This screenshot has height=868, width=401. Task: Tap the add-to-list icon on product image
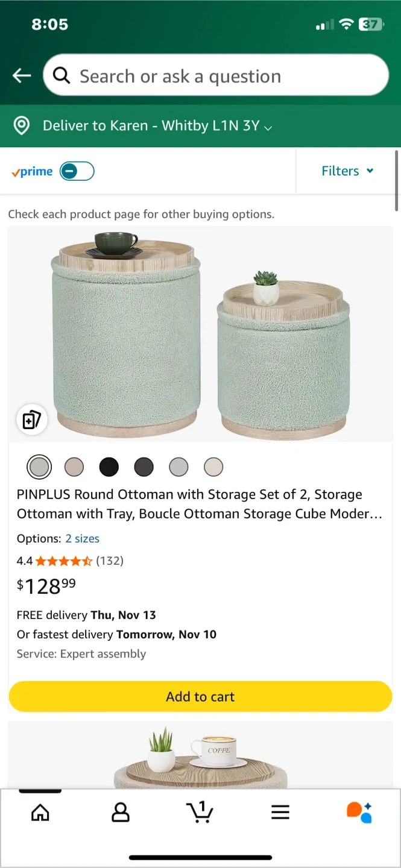pyautogui.click(x=31, y=420)
